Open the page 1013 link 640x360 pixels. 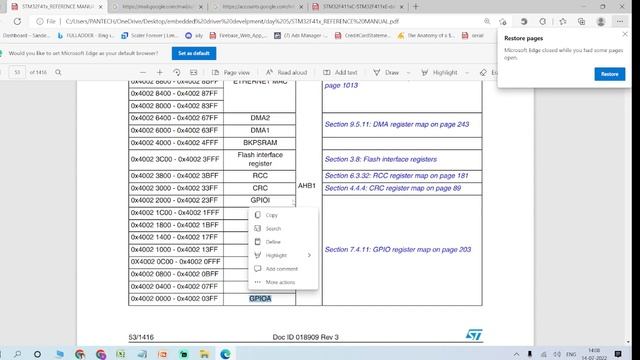pyautogui.click(x=341, y=85)
